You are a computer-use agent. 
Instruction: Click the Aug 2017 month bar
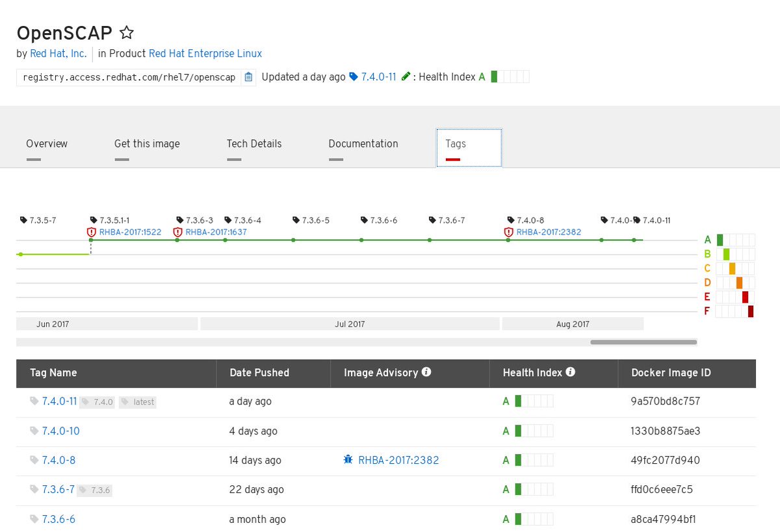573,323
